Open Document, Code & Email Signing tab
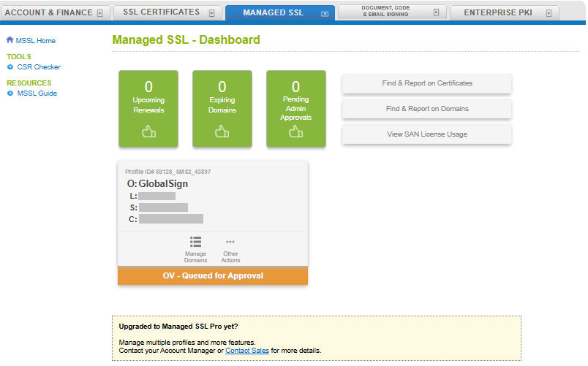 tap(392, 12)
